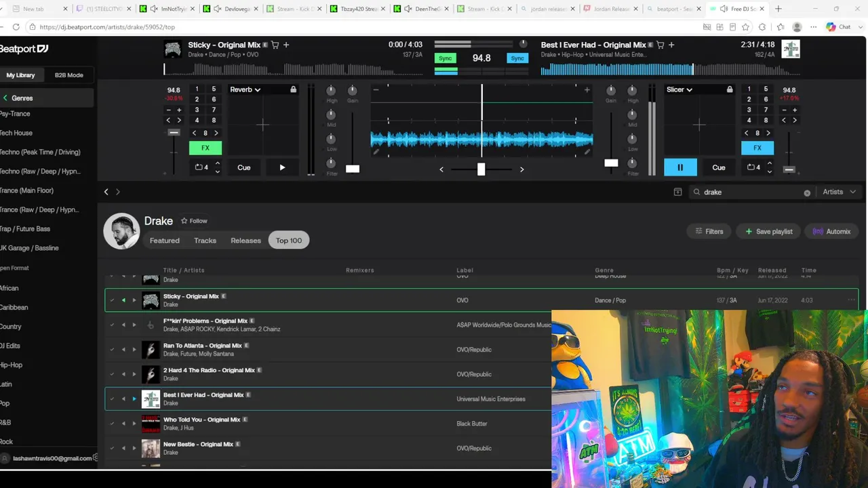Click left deck loop icon showing 4
The width and height of the screenshot is (868, 488).
pyautogui.click(x=201, y=167)
